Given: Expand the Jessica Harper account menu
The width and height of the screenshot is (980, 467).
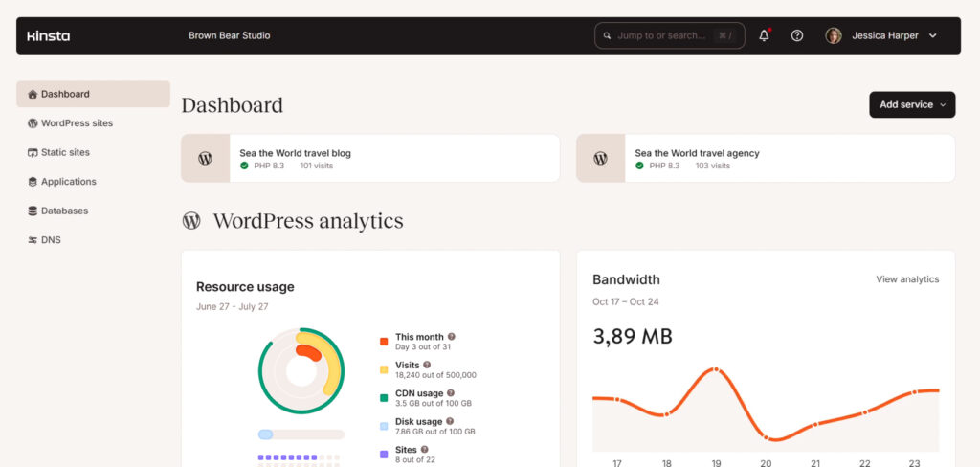Looking at the screenshot, I should coord(932,35).
